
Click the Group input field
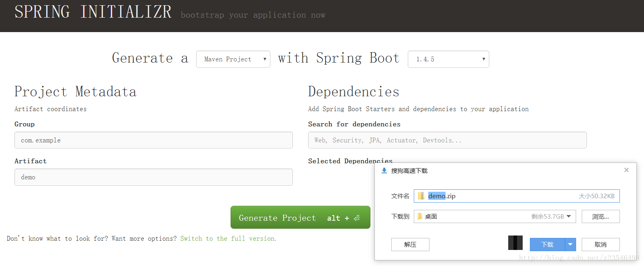pyautogui.click(x=153, y=140)
